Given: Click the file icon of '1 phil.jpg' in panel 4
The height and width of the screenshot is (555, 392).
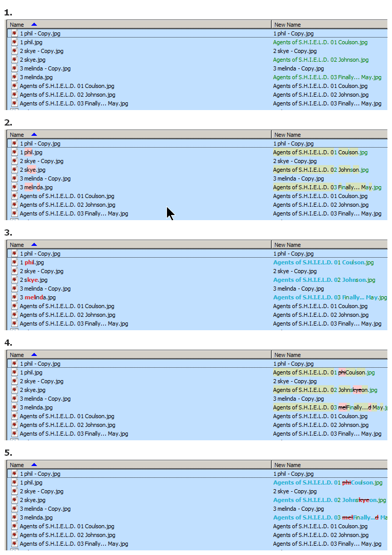Looking at the screenshot, I should pos(14,372).
